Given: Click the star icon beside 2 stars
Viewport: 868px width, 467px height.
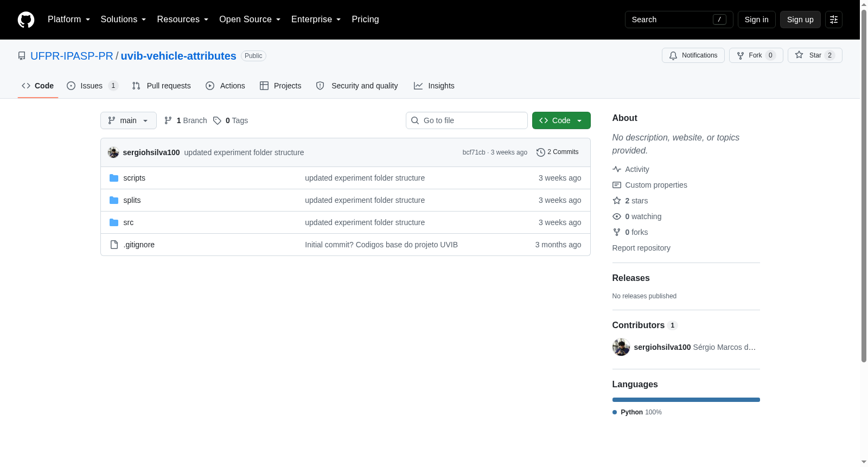Looking at the screenshot, I should click(617, 201).
